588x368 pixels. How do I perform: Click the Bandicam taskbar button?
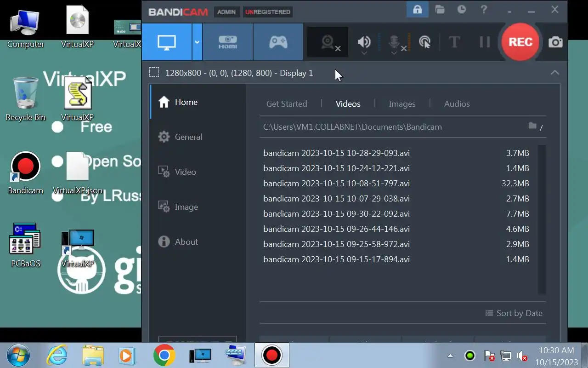click(x=271, y=356)
